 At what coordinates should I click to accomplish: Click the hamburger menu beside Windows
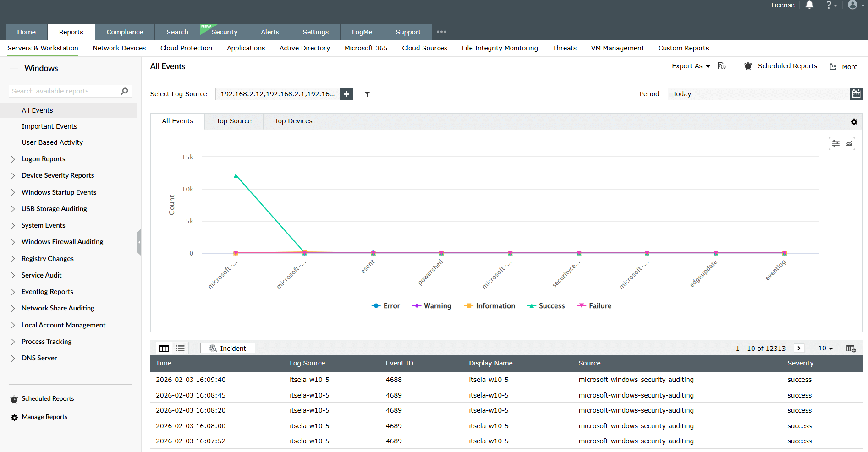point(14,68)
